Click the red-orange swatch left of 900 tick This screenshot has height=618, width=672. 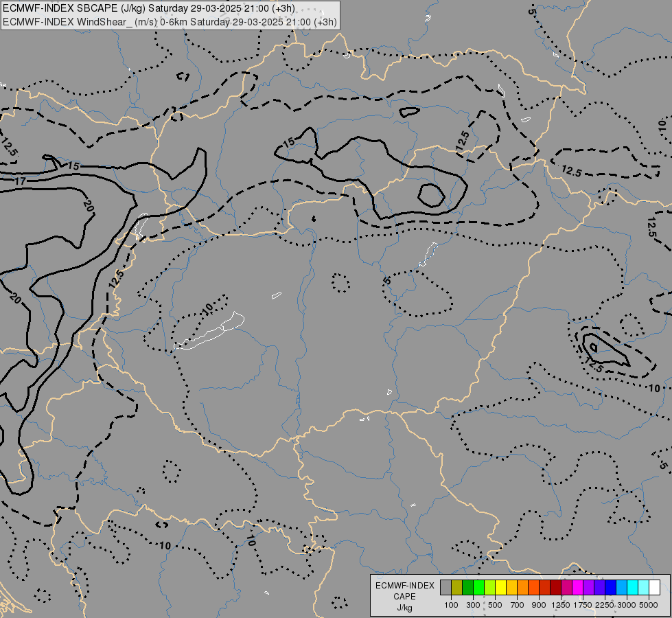[x=533, y=587]
